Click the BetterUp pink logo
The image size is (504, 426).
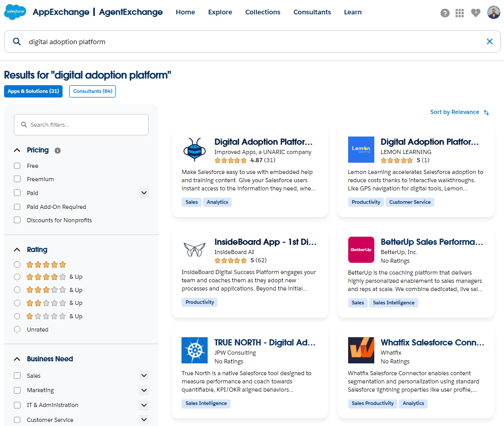pos(361,249)
